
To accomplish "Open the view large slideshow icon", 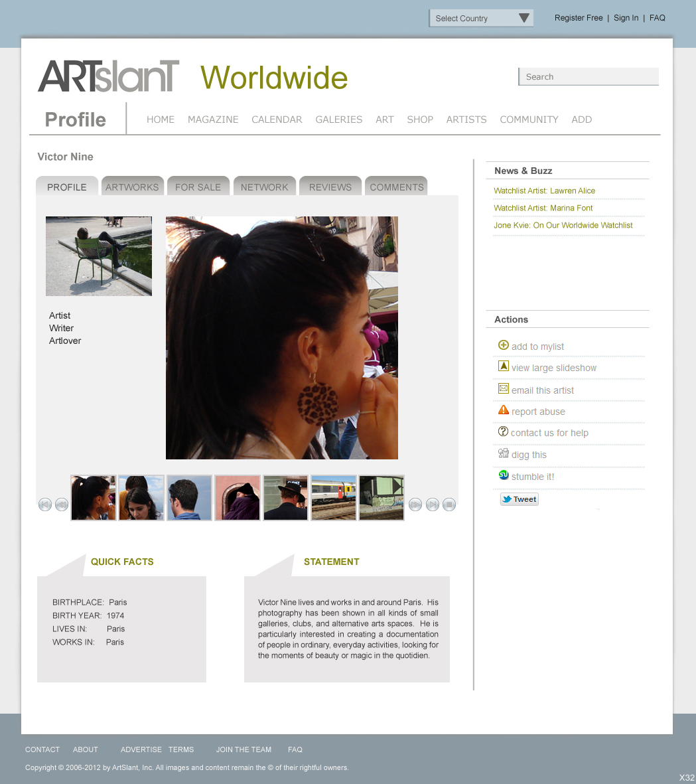I will pyautogui.click(x=504, y=366).
